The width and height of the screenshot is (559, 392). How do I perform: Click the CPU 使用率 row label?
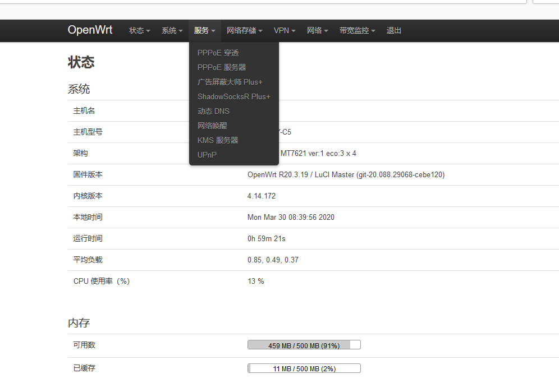(x=102, y=282)
